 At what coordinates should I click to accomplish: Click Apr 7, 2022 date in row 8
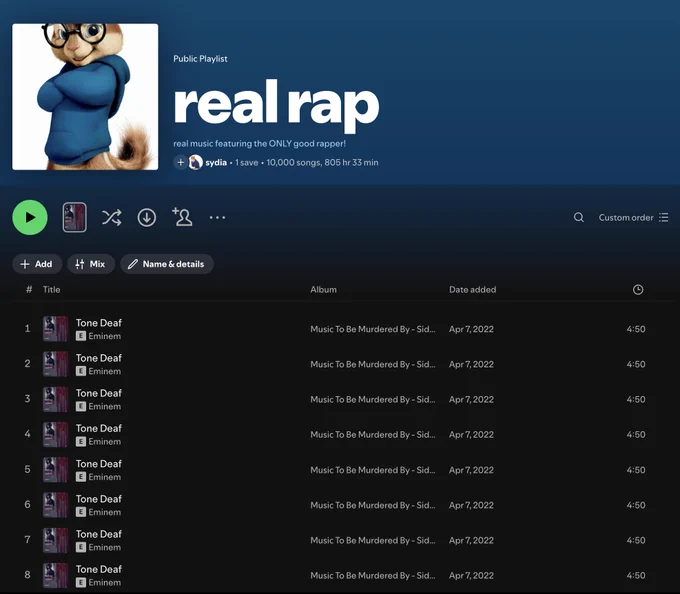tap(471, 575)
